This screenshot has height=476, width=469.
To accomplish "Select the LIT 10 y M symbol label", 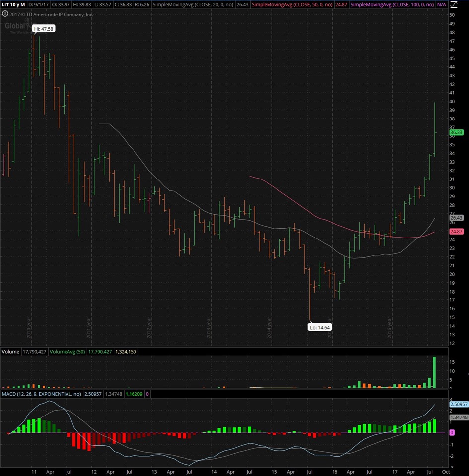I will (13, 4).
